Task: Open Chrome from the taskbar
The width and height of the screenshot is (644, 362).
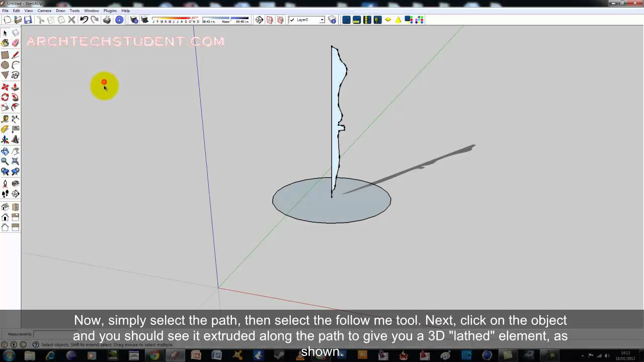Action: 154,355
